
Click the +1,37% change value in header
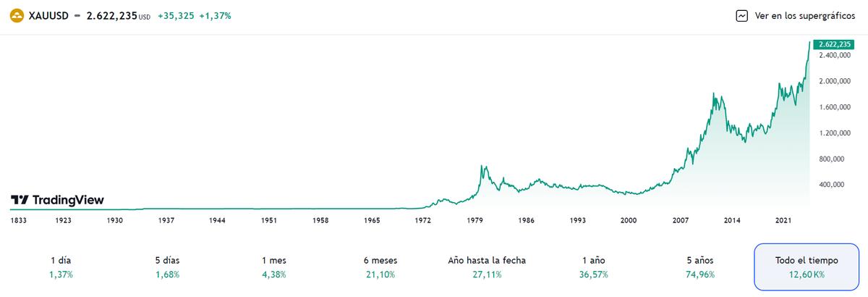216,15
